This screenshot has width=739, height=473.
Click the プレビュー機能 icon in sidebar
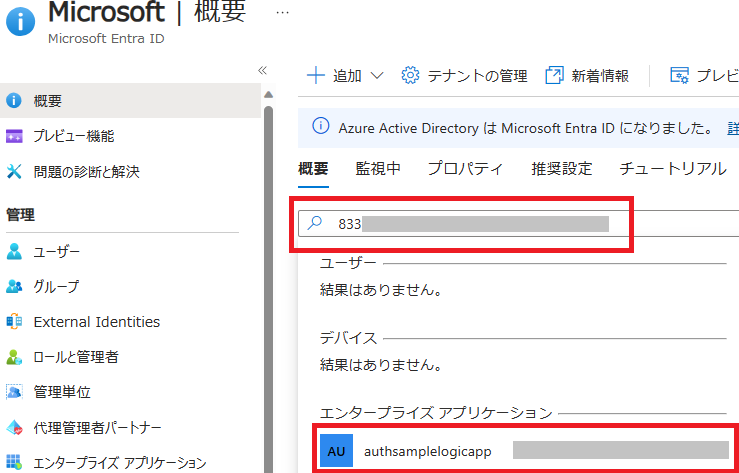[14, 136]
